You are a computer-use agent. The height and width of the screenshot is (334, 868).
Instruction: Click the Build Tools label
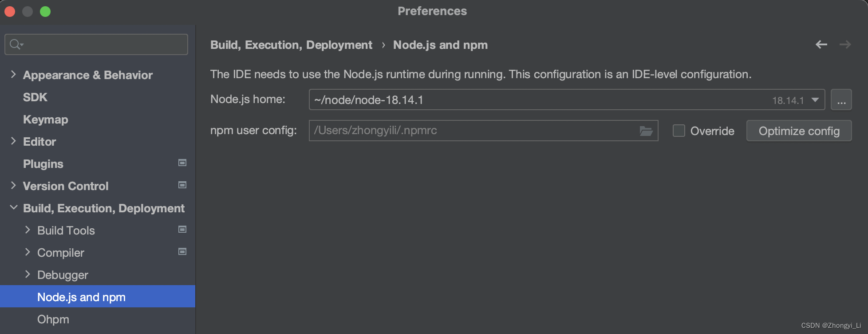[66, 231]
